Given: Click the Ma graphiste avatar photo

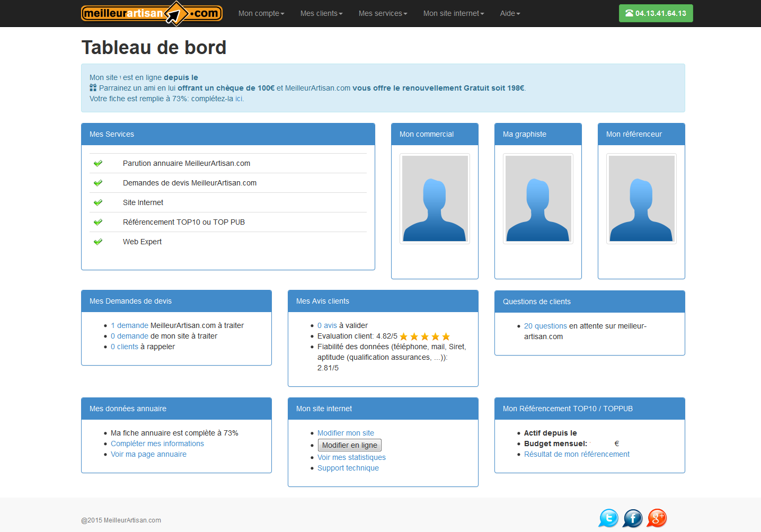Looking at the screenshot, I should click(x=538, y=199).
